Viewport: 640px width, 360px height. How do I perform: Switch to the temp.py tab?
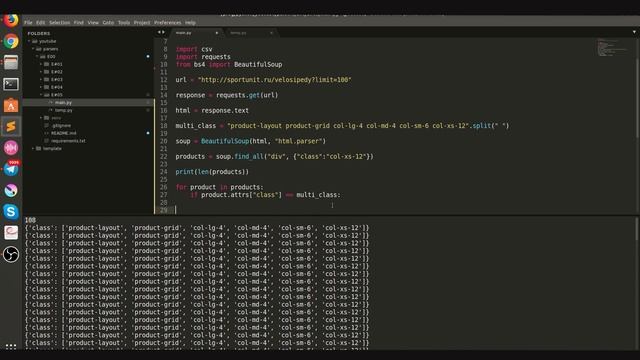pyautogui.click(x=251, y=33)
